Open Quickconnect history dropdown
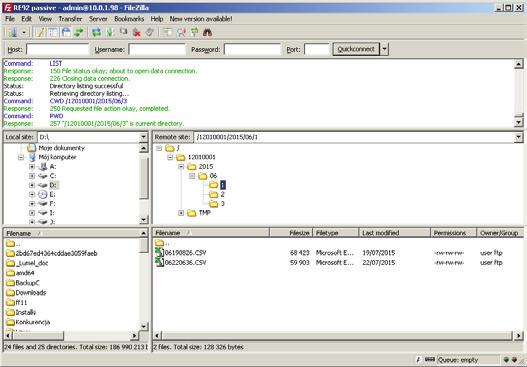The height and width of the screenshot is (367, 527). (384, 49)
